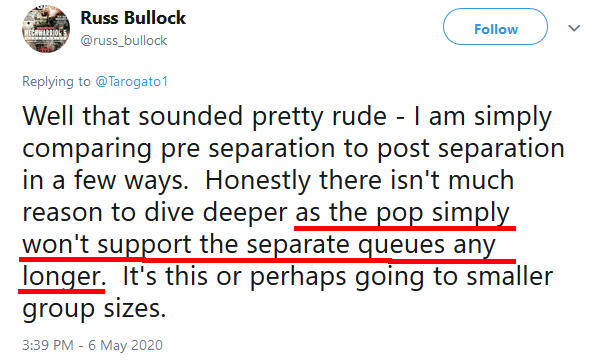Click 'perhaps going to smaller' text
Image resolution: width=608 pixels, height=360 pixels.
pos(401,277)
